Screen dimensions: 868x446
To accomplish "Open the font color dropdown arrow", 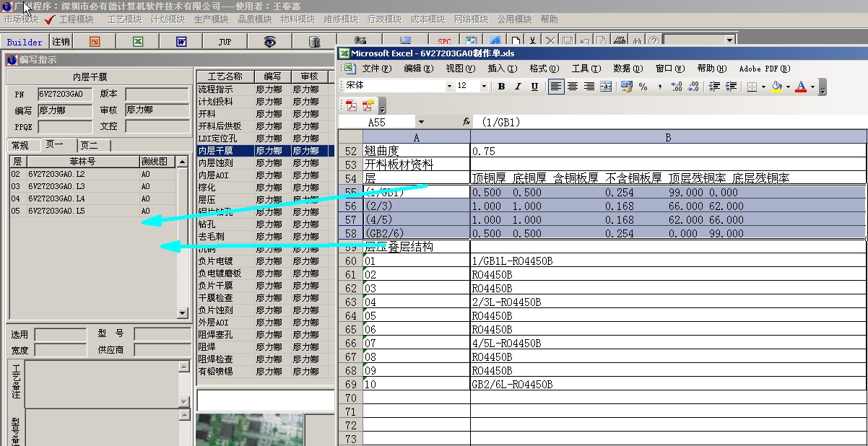I will click(812, 87).
